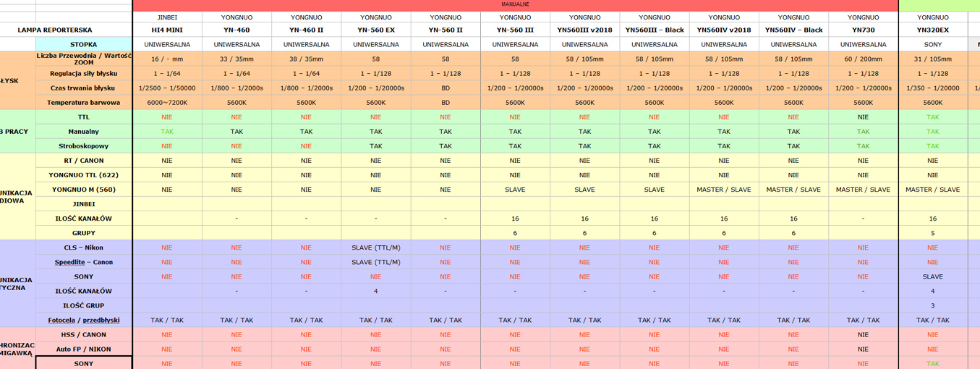
Task: Select the Stroboskopowy row label
Action: (84, 146)
